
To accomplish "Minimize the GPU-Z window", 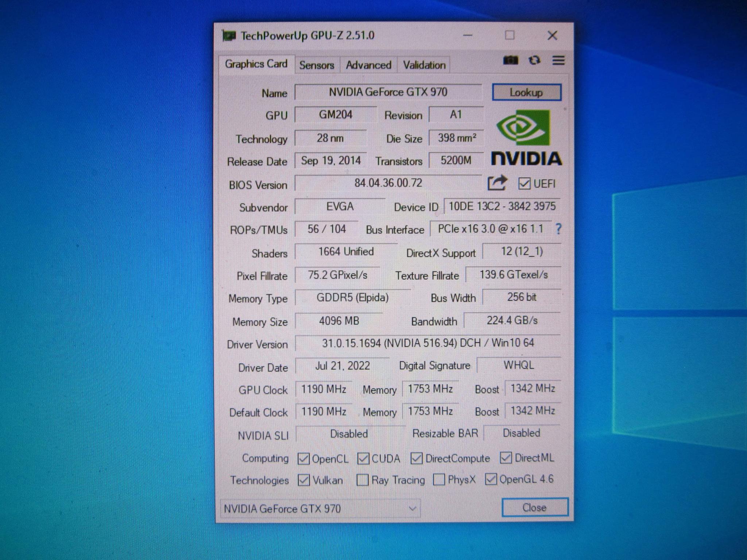I will [468, 35].
